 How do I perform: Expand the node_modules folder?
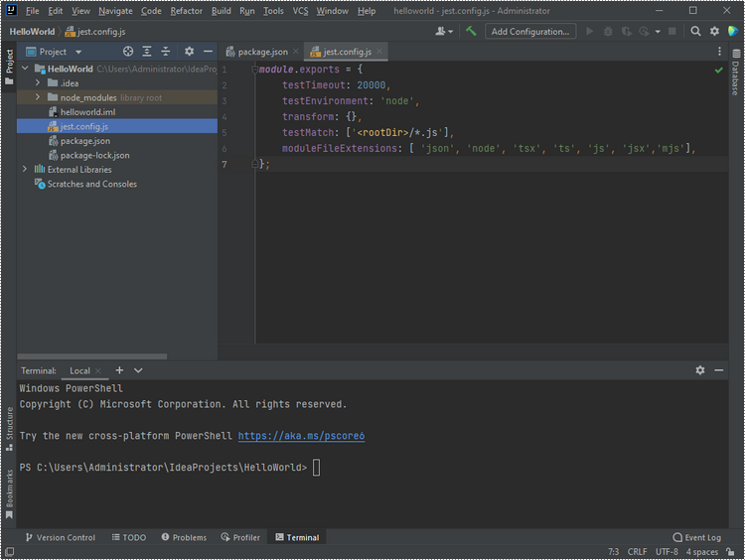coord(38,97)
